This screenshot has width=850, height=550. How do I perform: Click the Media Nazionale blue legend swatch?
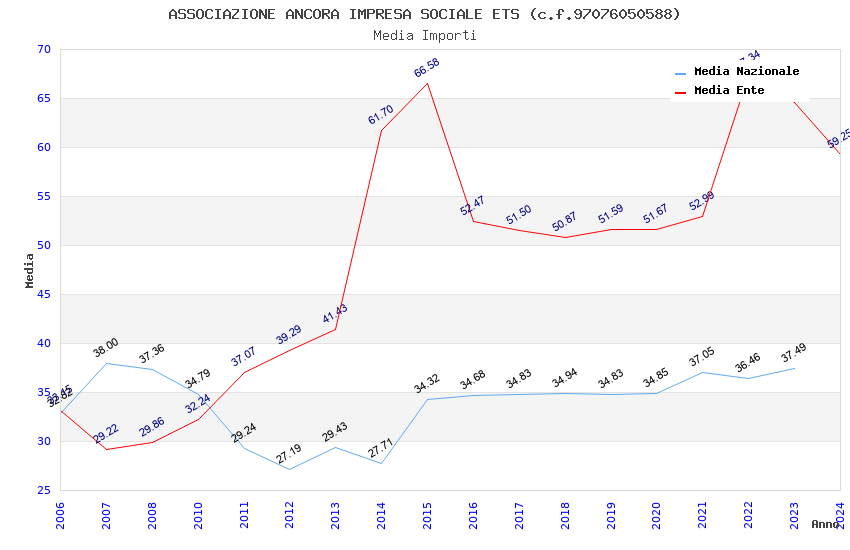pos(680,74)
